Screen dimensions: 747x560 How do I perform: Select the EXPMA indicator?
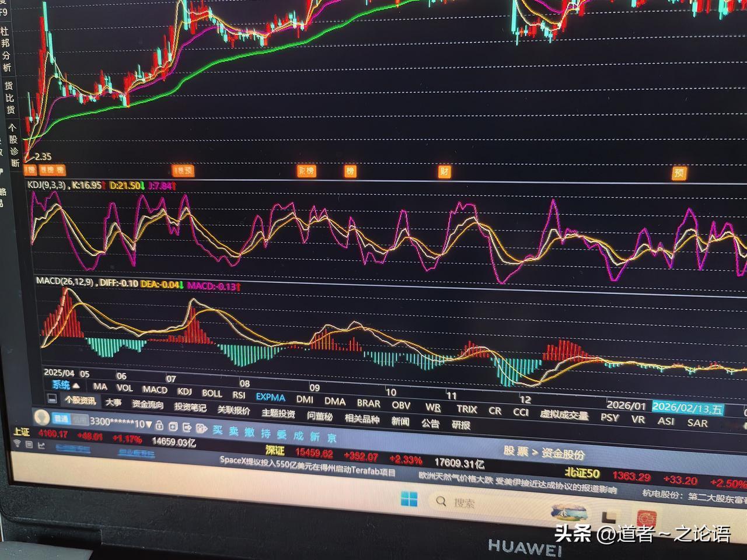pyautogui.click(x=271, y=397)
